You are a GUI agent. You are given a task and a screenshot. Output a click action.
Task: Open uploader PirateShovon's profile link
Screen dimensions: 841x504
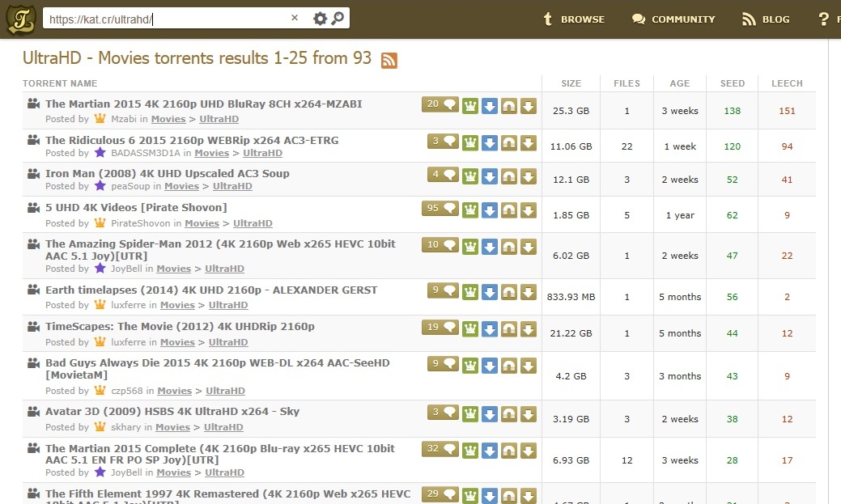point(141,223)
